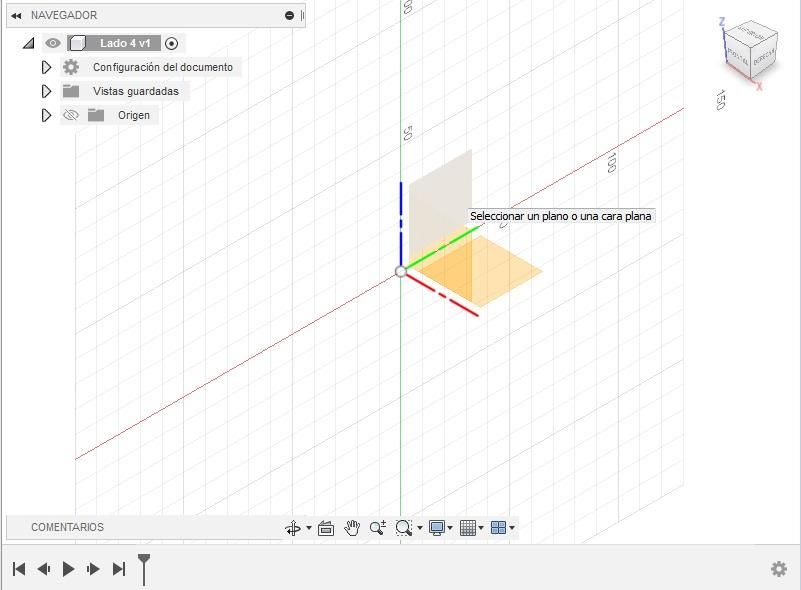Click the Vistas guardadas folder icon
The width and height of the screenshot is (801, 590).
click(x=71, y=91)
